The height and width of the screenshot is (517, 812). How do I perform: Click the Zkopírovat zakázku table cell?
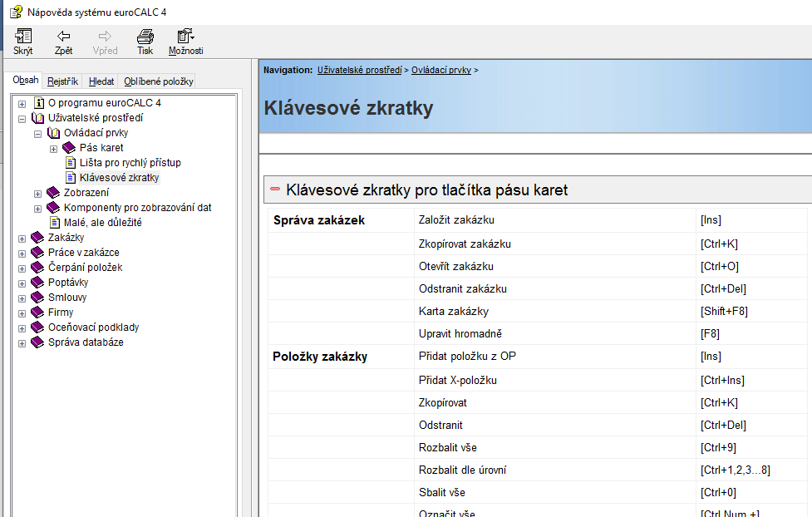pyautogui.click(x=554, y=244)
